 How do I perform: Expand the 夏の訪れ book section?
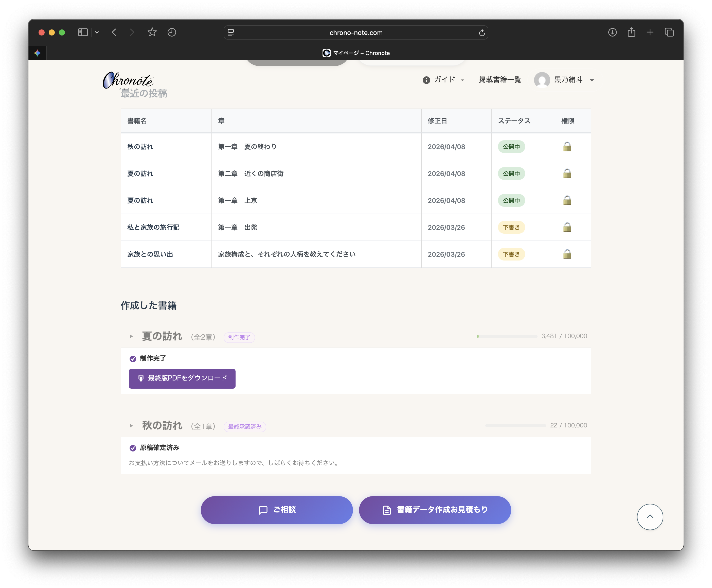point(131,336)
